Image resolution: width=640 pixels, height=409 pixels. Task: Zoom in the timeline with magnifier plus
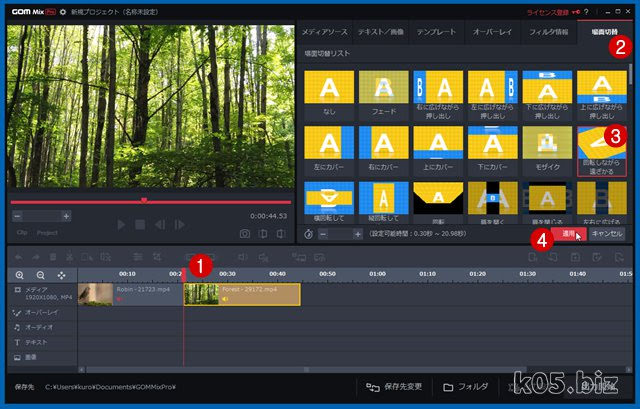[x=19, y=275]
